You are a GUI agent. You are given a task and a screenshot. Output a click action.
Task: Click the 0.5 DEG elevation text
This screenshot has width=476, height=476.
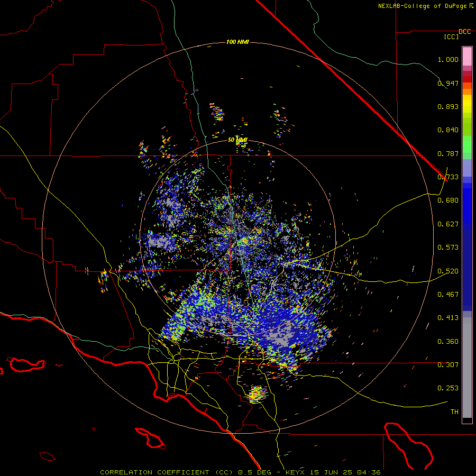point(254,472)
